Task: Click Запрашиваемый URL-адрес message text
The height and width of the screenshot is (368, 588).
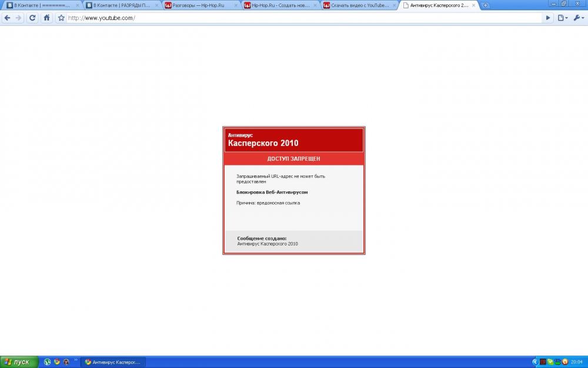Action: [280, 179]
